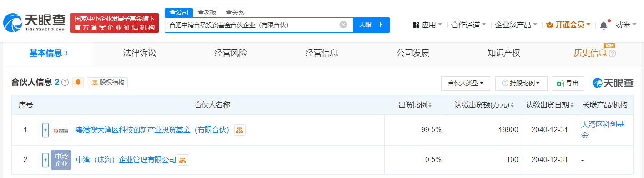The image size is (644, 178).
Task: Expand the 应用 menu in the header
Action: click(x=428, y=25)
